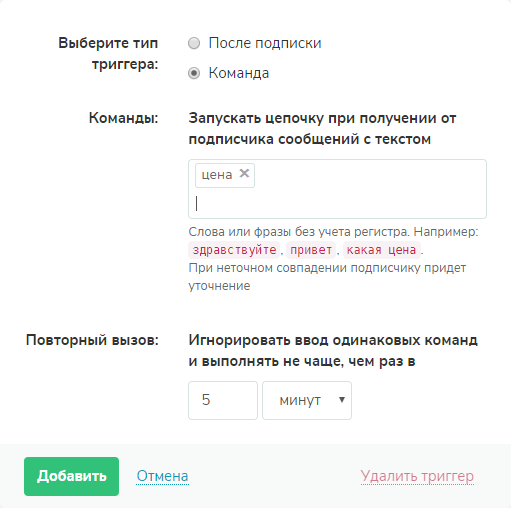Click the здравствуйте example keyword
The height and width of the screenshot is (508, 511).
coord(234,250)
